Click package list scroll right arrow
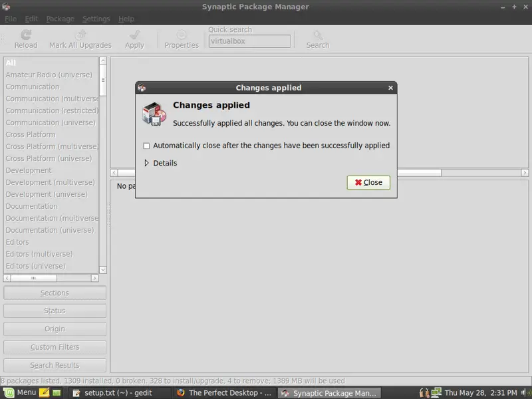The height and width of the screenshot is (399, 532). click(525, 173)
